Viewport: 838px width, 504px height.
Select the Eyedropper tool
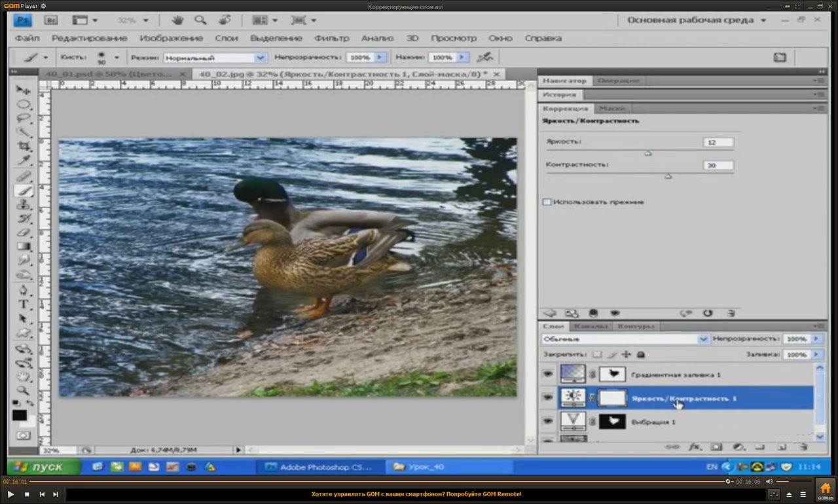coord(24,160)
